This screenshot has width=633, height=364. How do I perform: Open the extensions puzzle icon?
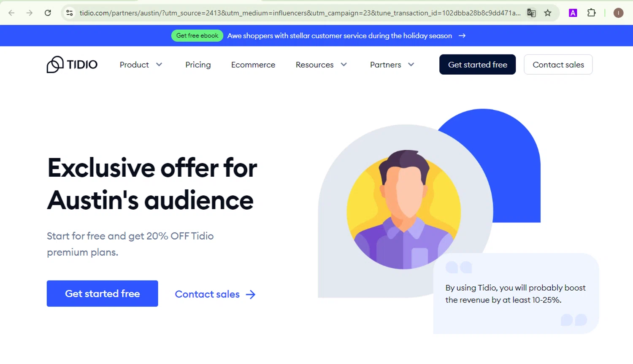(x=591, y=13)
